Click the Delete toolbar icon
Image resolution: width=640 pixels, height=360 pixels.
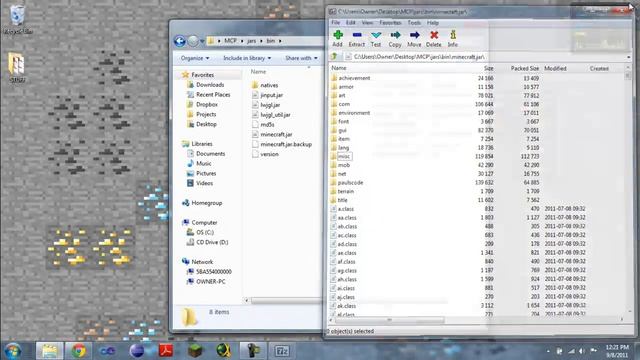tap(433, 39)
